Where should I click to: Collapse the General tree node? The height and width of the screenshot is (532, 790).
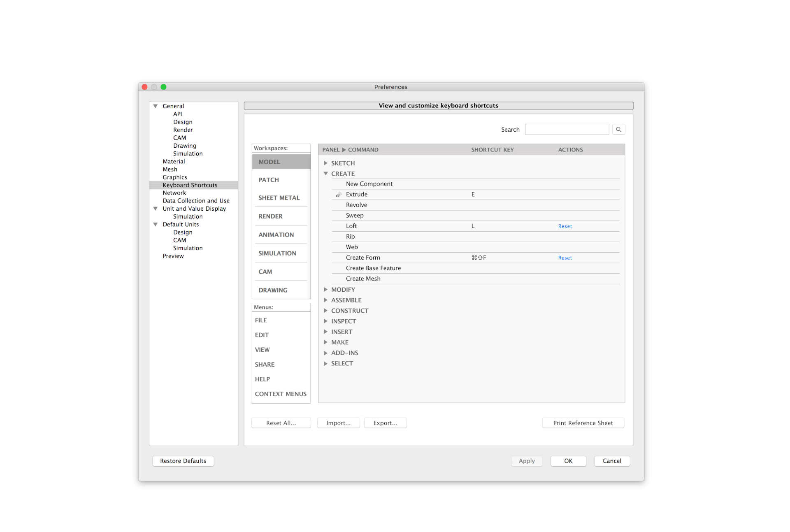point(156,106)
